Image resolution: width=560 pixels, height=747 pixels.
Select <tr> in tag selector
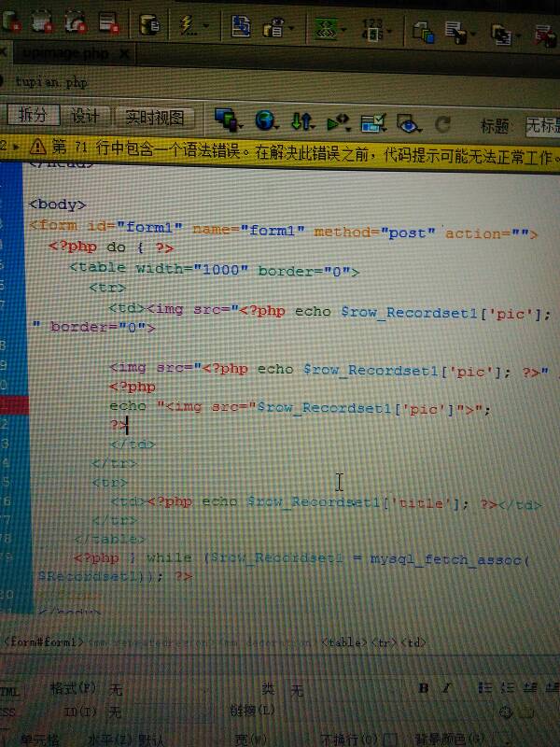[x=385, y=642]
